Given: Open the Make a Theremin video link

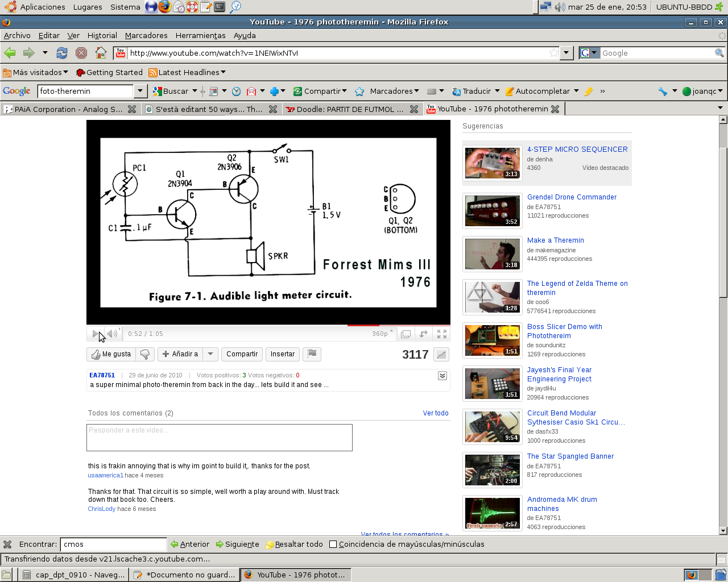Looking at the screenshot, I should click(x=555, y=240).
